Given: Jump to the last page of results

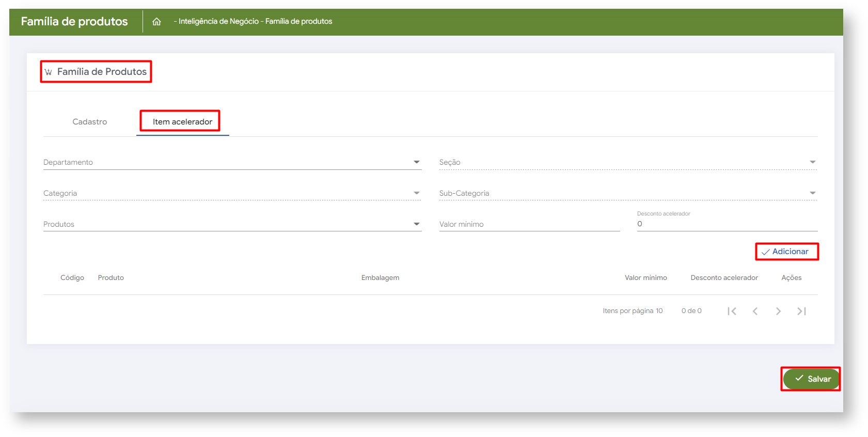Looking at the screenshot, I should (x=801, y=311).
